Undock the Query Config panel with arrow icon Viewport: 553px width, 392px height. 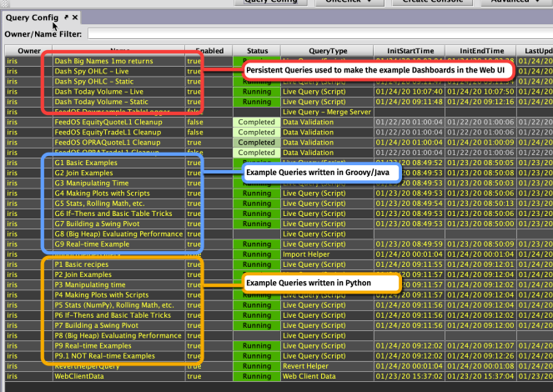pos(66,17)
